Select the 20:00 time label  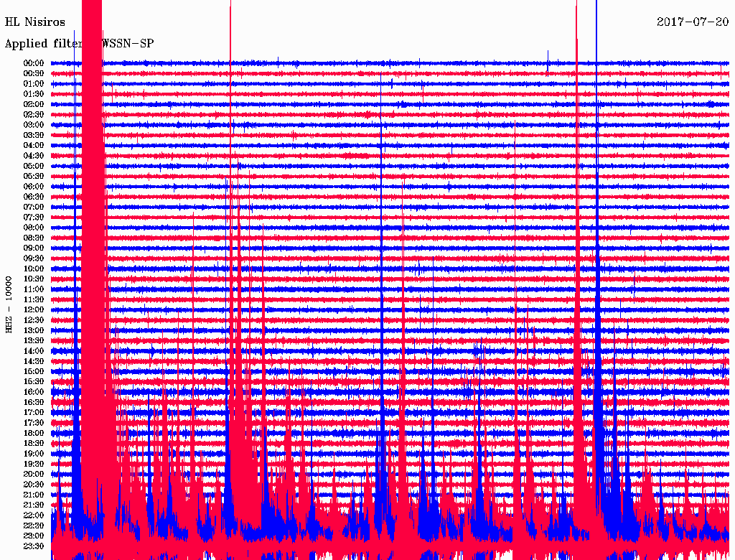[x=34, y=474]
